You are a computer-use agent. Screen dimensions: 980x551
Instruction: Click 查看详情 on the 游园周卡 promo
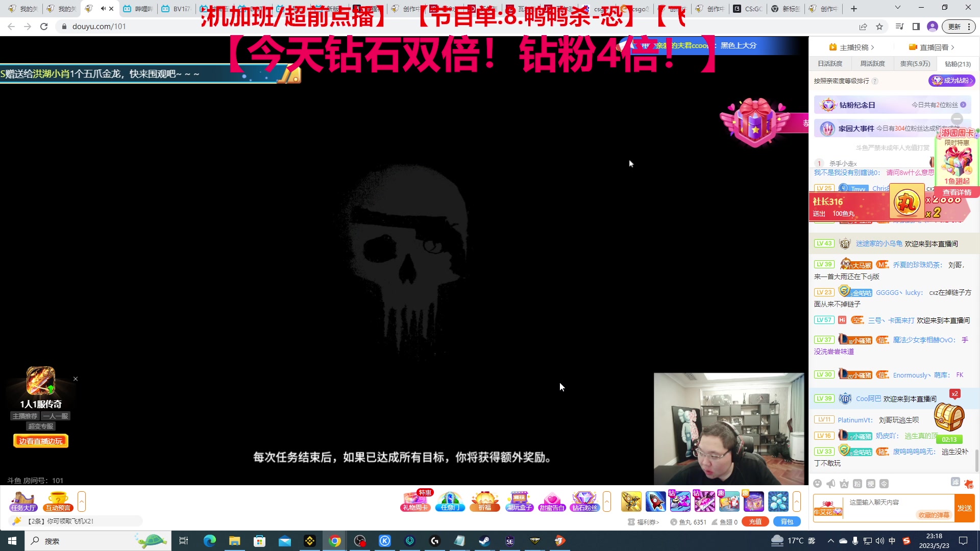click(x=957, y=192)
